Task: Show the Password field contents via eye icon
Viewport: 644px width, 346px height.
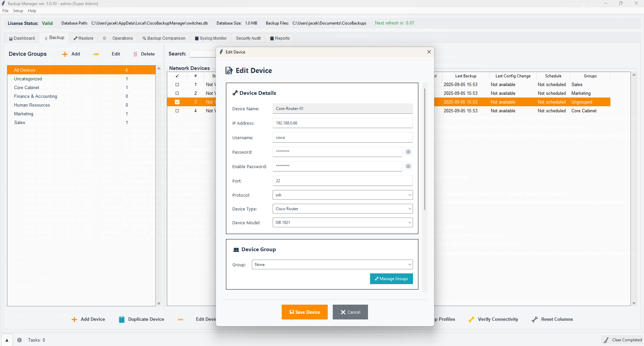Action: click(408, 152)
